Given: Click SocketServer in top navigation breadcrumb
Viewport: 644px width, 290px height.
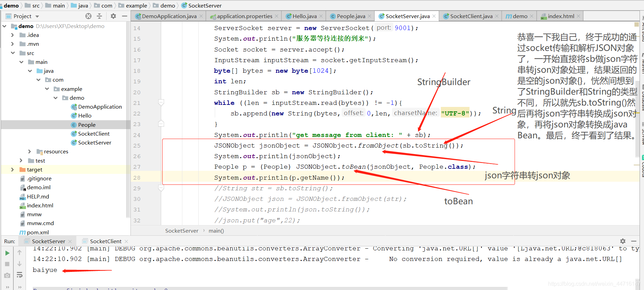Looking at the screenshot, I should pyautogui.click(x=205, y=5).
